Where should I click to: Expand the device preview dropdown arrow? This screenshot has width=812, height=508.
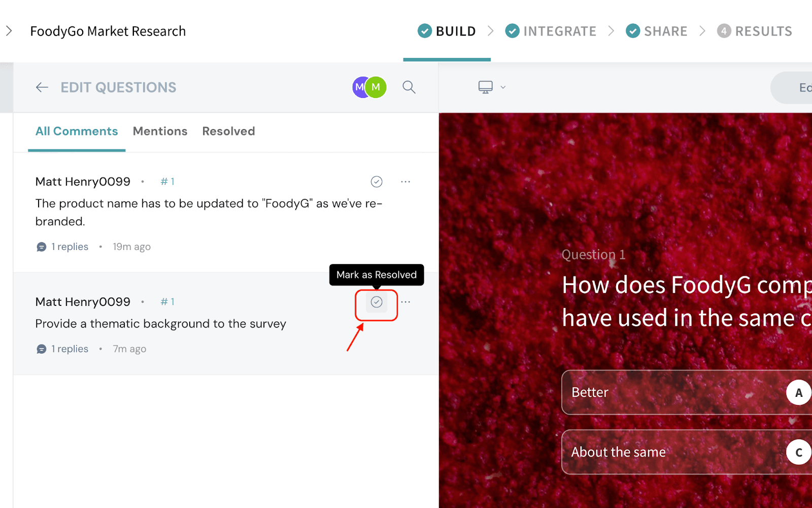503,87
